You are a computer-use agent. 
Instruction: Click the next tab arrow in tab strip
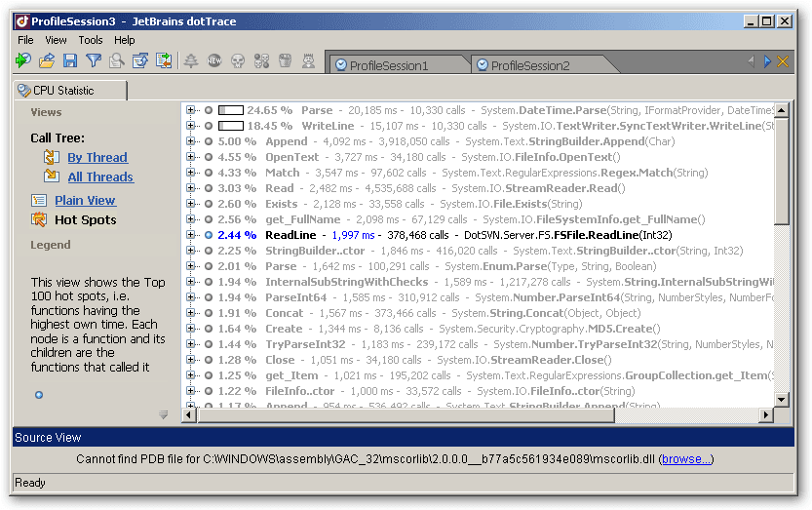click(x=767, y=61)
